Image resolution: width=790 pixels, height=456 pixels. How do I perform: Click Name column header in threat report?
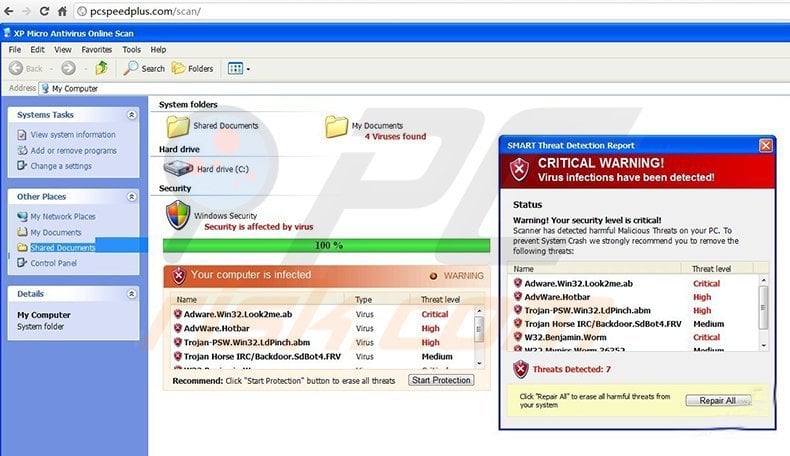595,269
